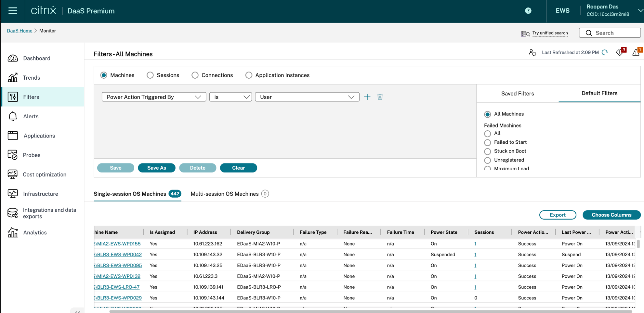This screenshot has width=644, height=313.
Task: Expand the User value dropdown
Action: tap(307, 97)
